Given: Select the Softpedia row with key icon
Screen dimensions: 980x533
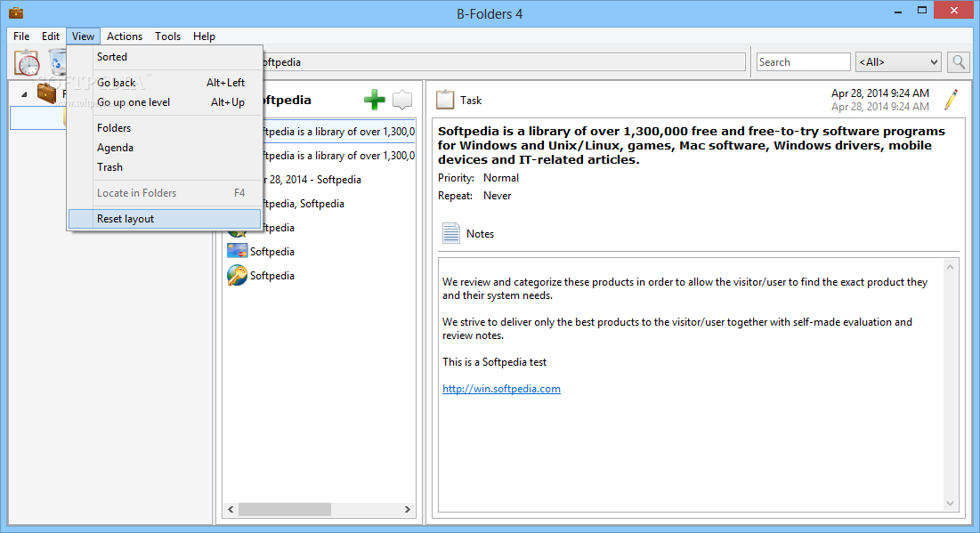Looking at the screenshot, I should (320, 275).
